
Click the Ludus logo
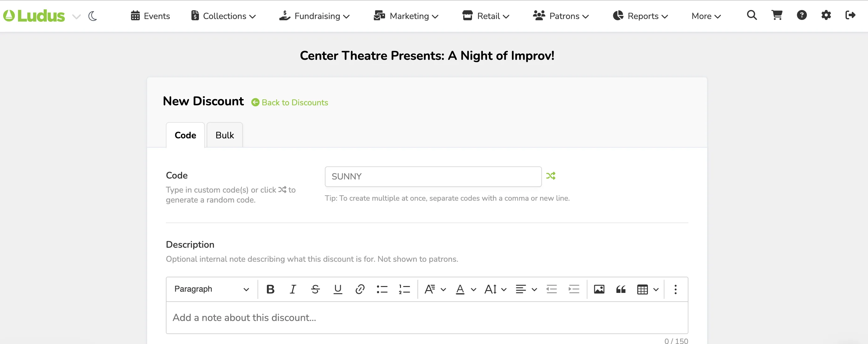tap(34, 16)
